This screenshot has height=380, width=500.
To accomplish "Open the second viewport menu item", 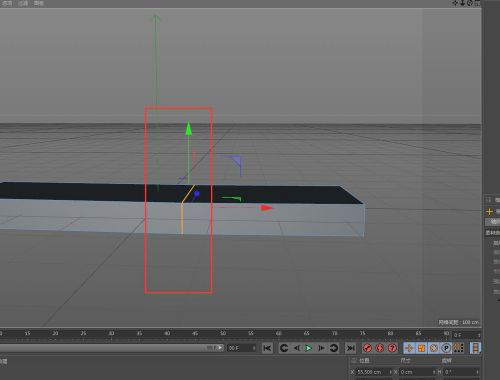I will [x=23, y=3].
